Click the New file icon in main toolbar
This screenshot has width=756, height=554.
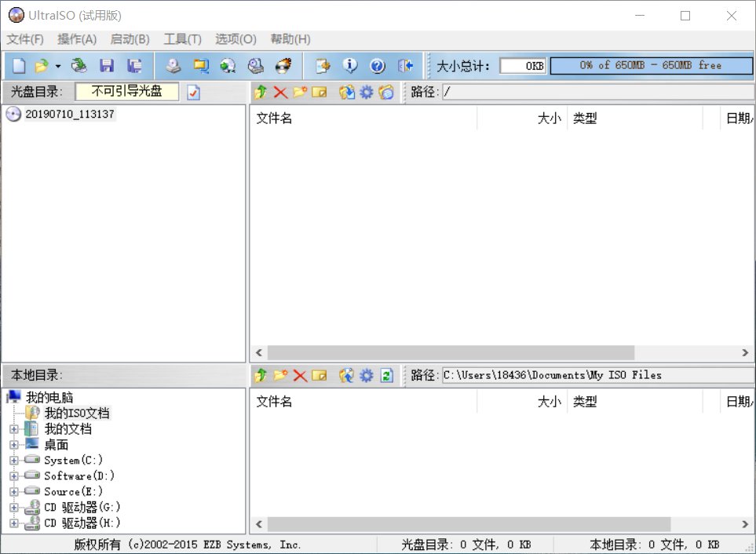19,66
